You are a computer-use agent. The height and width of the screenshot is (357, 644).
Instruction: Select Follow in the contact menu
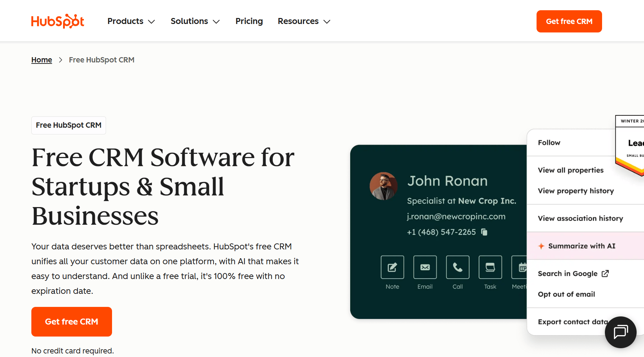(x=549, y=143)
